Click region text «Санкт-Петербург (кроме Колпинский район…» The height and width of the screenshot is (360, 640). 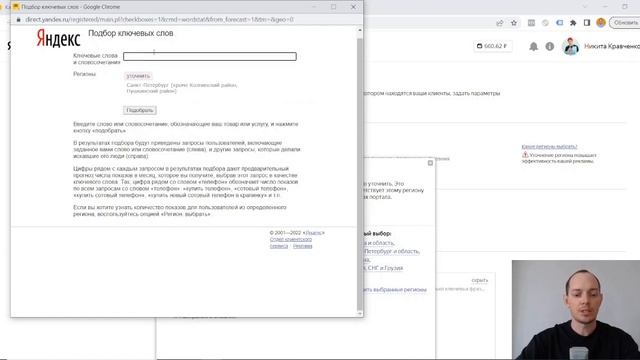[x=182, y=88]
